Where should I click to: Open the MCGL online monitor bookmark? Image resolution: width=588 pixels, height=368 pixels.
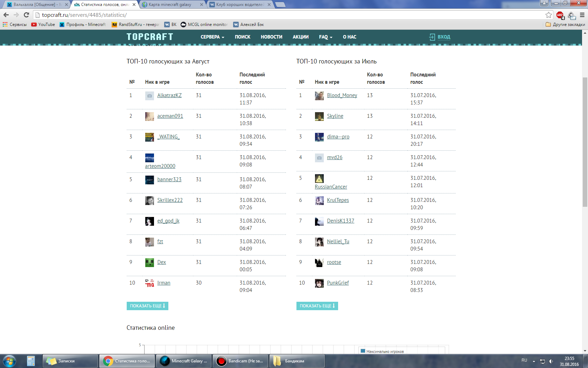click(204, 25)
